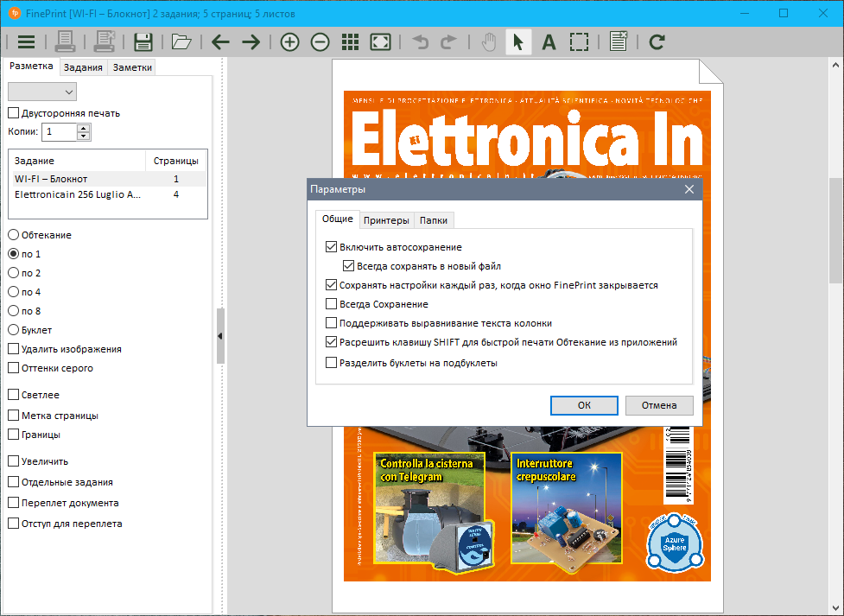Viewport: 844px width, 616px height.
Task: Click the save diskette icon
Action: [143, 41]
